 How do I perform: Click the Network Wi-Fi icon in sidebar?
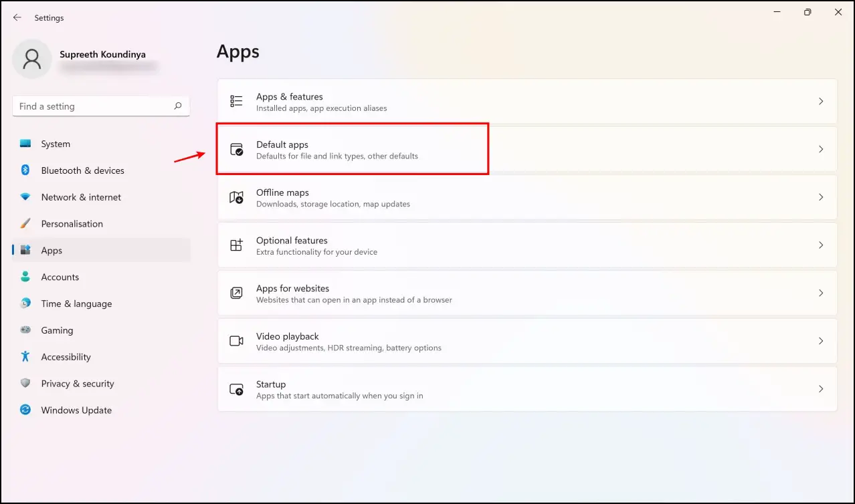[25, 197]
